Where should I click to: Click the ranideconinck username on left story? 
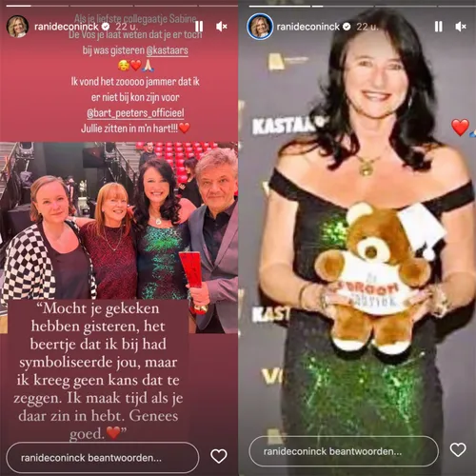[67, 27]
